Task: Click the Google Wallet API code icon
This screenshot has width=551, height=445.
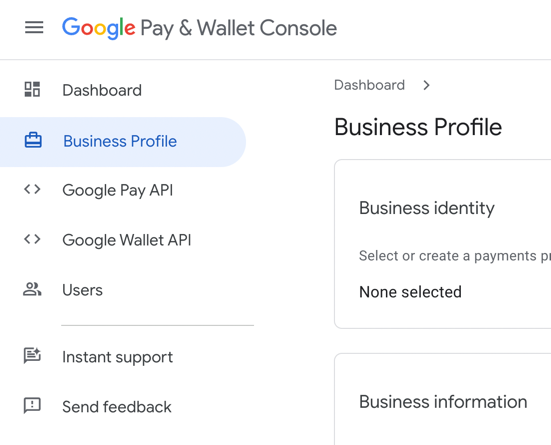Action: pyautogui.click(x=32, y=239)
